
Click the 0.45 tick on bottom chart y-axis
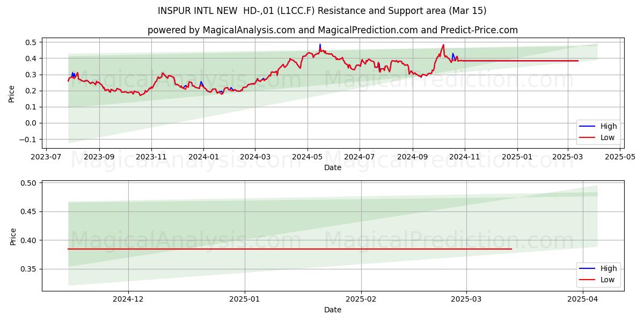click(29, 211)
